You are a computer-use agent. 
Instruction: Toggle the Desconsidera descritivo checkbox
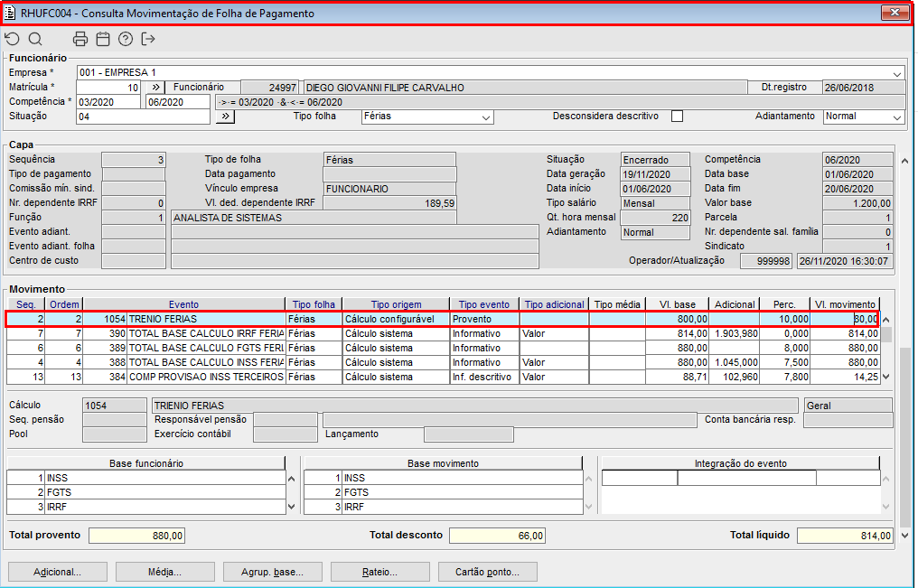[x=677, y=117]
